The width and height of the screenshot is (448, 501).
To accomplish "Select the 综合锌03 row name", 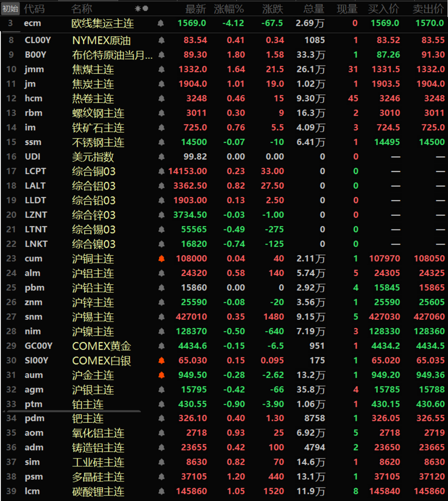I will [94, 215].
